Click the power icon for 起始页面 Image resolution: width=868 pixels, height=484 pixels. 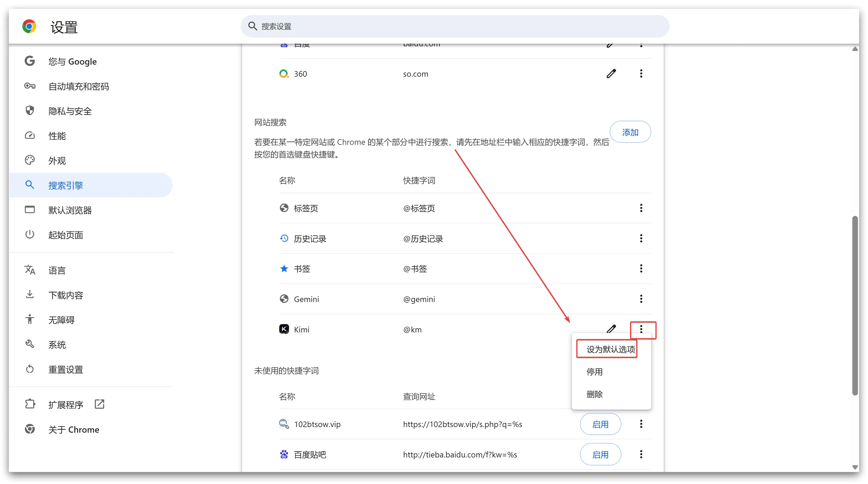tap(30, 234)
